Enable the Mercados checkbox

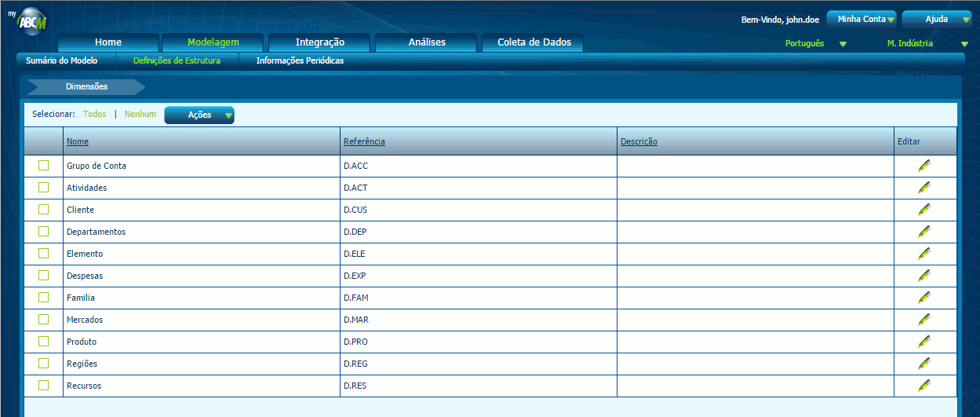(x=44, y=319)
